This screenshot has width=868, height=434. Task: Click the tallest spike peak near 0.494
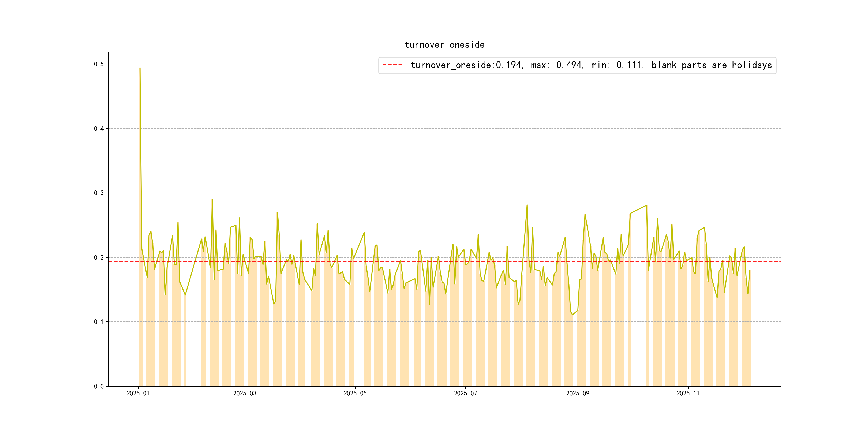pos(140,68)
